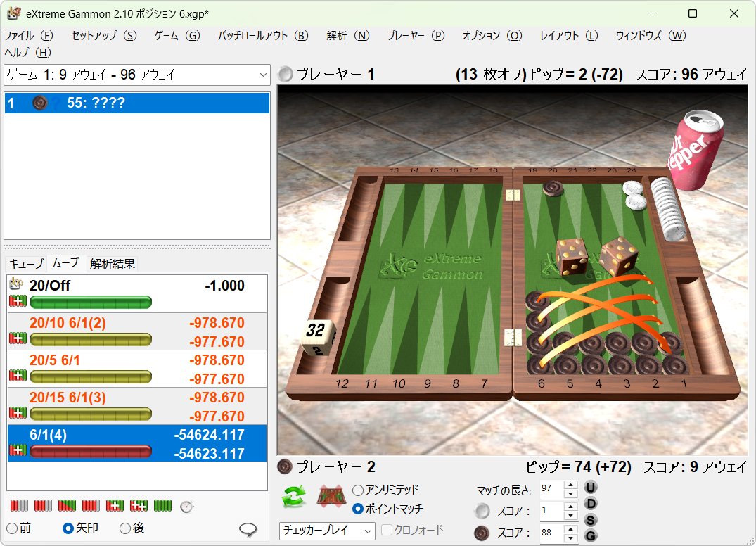
Task: Click the flip board direction icon
Action: (x=331, y=496)
